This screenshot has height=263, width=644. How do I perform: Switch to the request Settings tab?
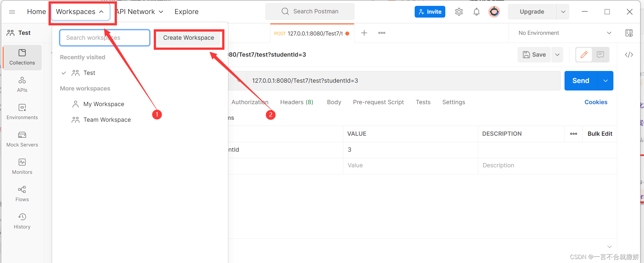454,102
